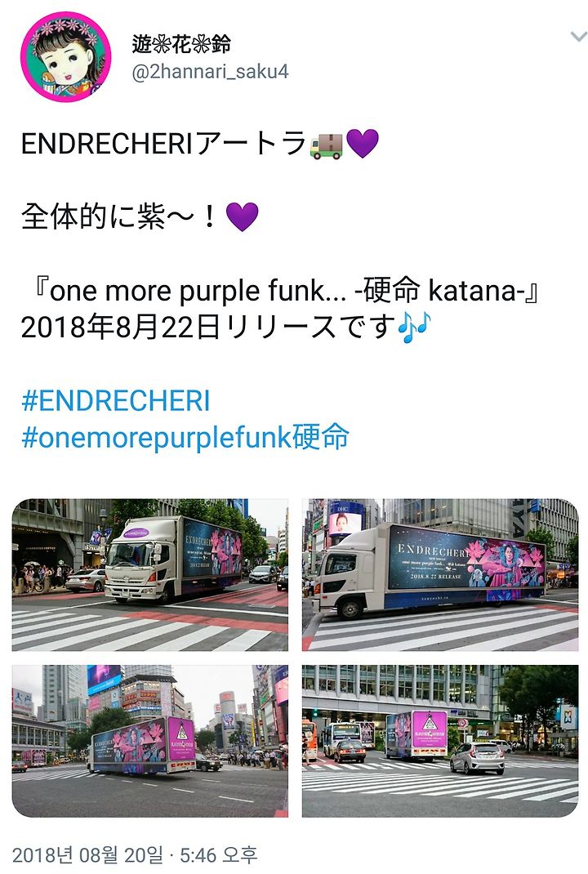Open the @2hannari_saku4 handle

pyautogui.click(x=210, y=72)
